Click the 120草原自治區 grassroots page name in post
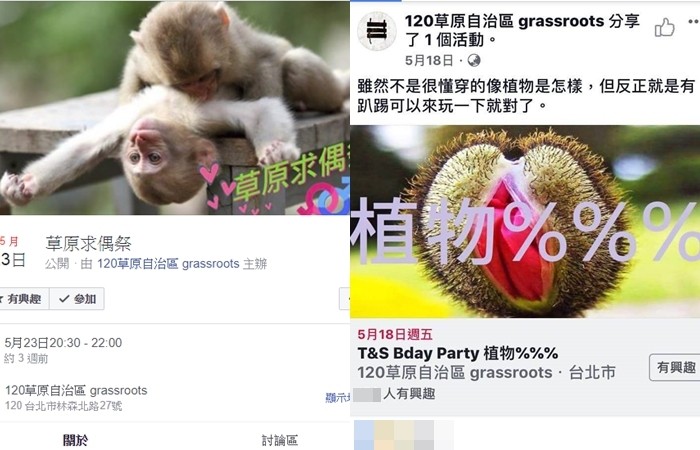The height and width of the screenshot is (450, 700). click(504, 21)
